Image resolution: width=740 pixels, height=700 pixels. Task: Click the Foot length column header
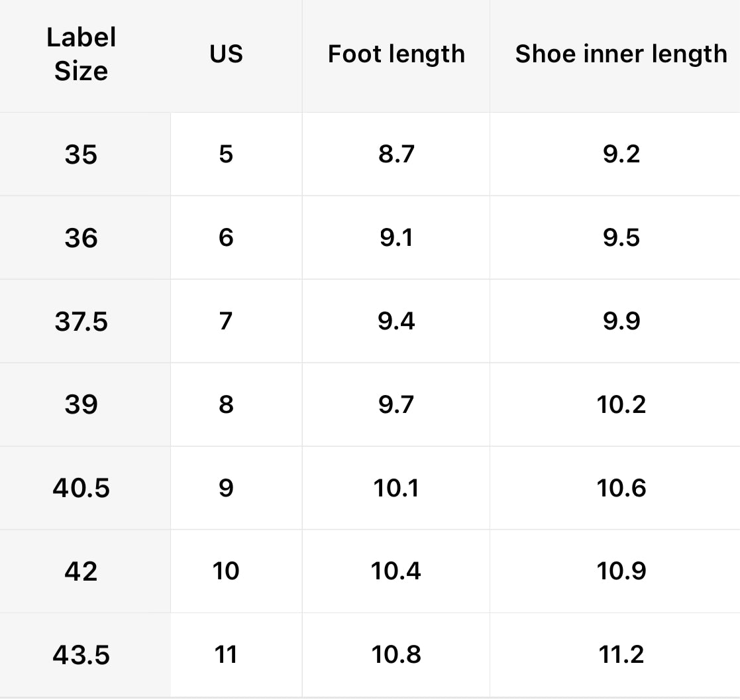tap(396, 54)
